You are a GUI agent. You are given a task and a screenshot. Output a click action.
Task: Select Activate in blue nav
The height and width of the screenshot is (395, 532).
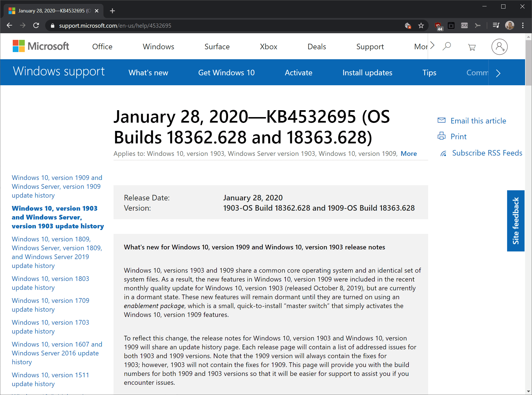[x=299, y=73]
